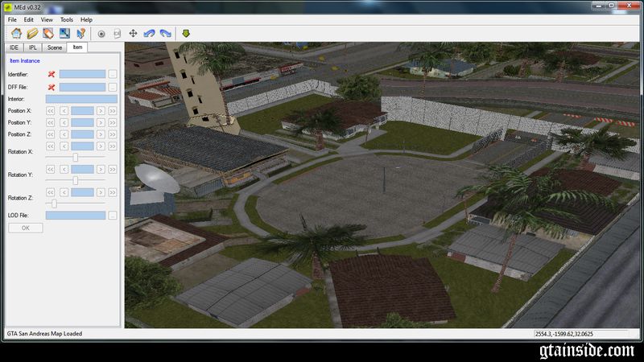Screen dimensions: 644x362
Task: Decrease Position Y with < button
Action: point(64,122)
